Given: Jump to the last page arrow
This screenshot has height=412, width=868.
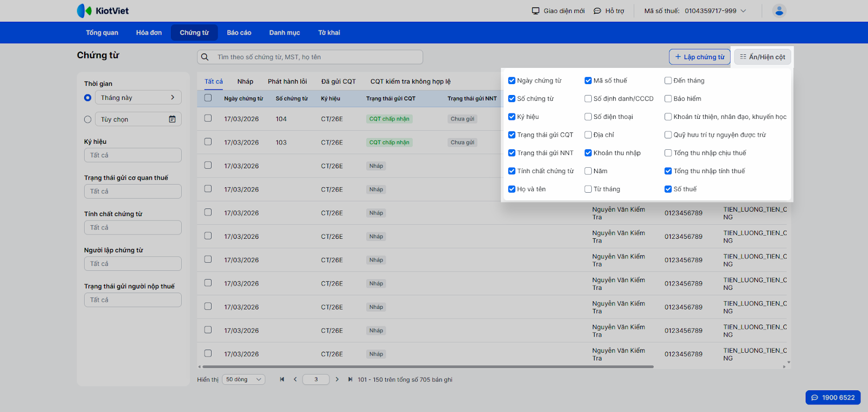Looking at the screenshot, I should (350, 379).
